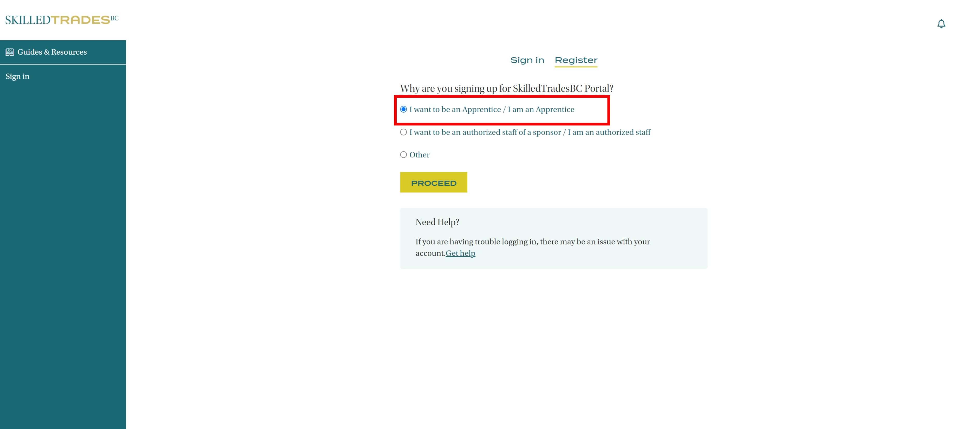The height and width of the screenshot is (429, 980).
Task: Select the Apprentice radio button
Action: click(403, 110)
